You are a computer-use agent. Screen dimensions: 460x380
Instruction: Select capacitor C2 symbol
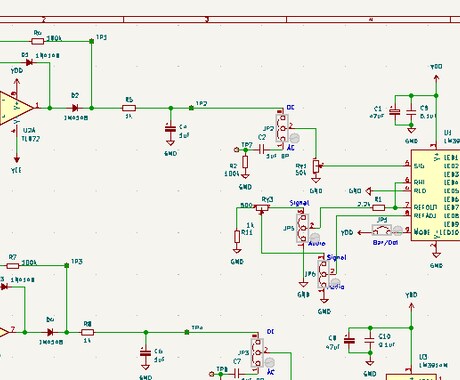coord(262,150)
